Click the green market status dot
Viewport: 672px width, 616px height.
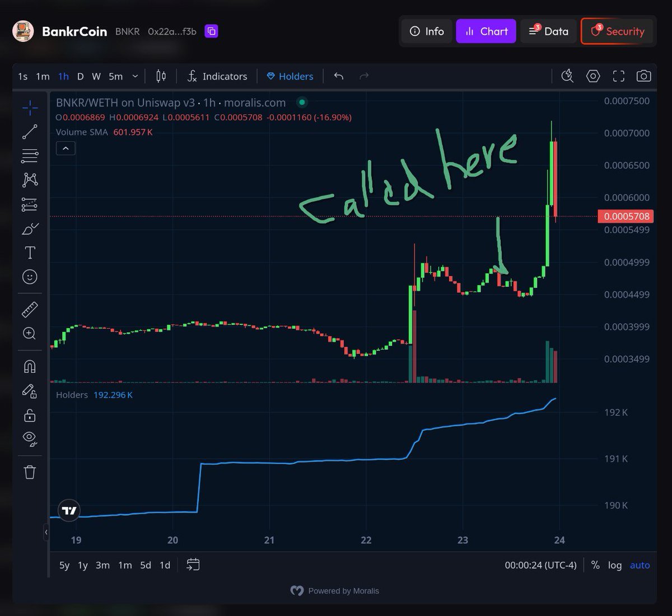(302, 102)
